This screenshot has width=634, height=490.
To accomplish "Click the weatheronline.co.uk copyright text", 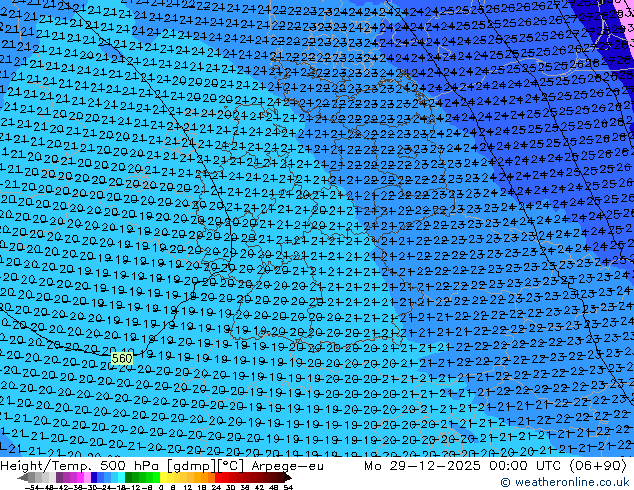I will pos(565,482).
